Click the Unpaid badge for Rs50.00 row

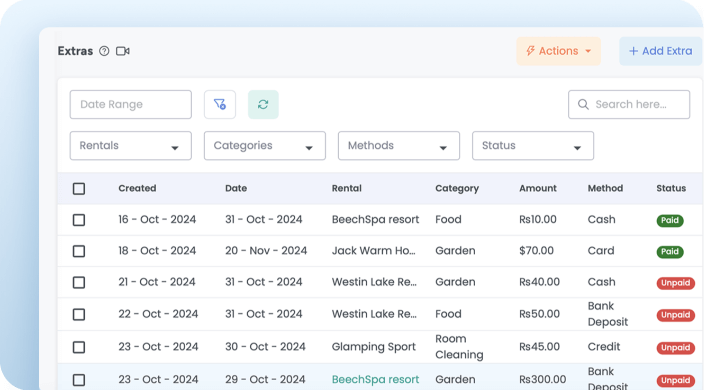pos(676,315)
